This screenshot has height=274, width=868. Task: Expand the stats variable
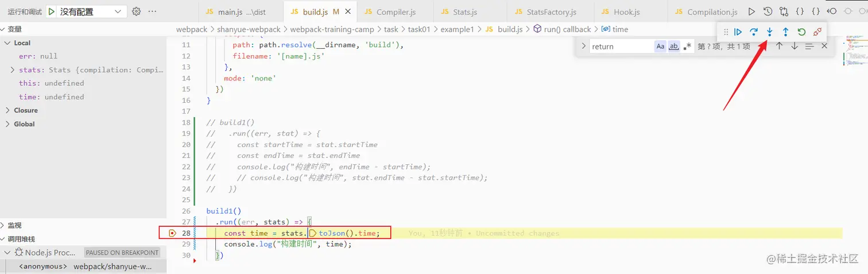tap(12, 70)
